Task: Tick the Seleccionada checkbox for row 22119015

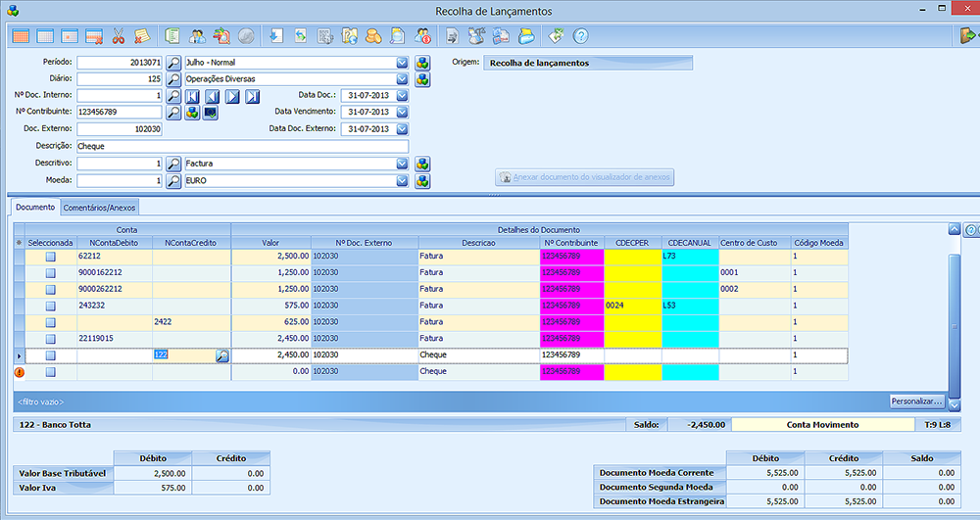Action: point(51,339)
